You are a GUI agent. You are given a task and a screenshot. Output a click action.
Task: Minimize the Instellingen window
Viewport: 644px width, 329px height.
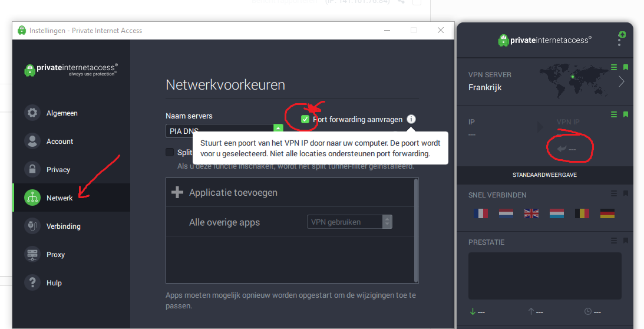tap(387, 31)
